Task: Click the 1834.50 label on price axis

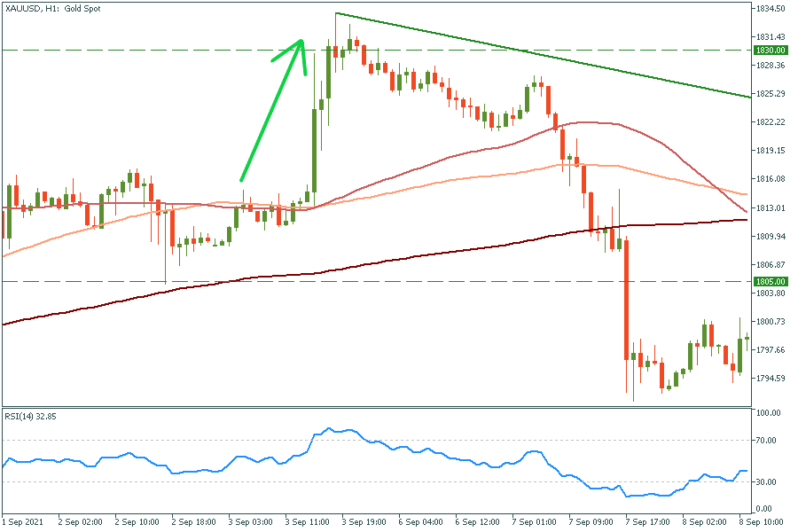Action: click(x=770, y=8)
